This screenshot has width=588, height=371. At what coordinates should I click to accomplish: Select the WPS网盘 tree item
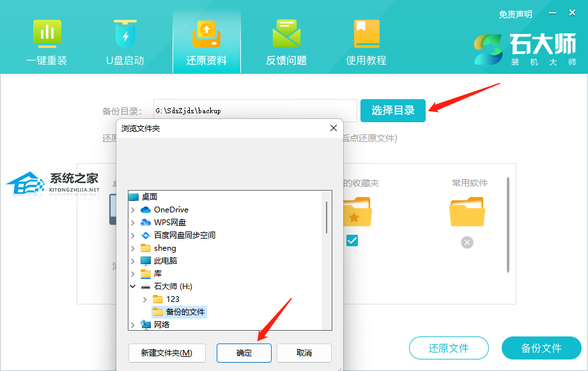point(170,223)
